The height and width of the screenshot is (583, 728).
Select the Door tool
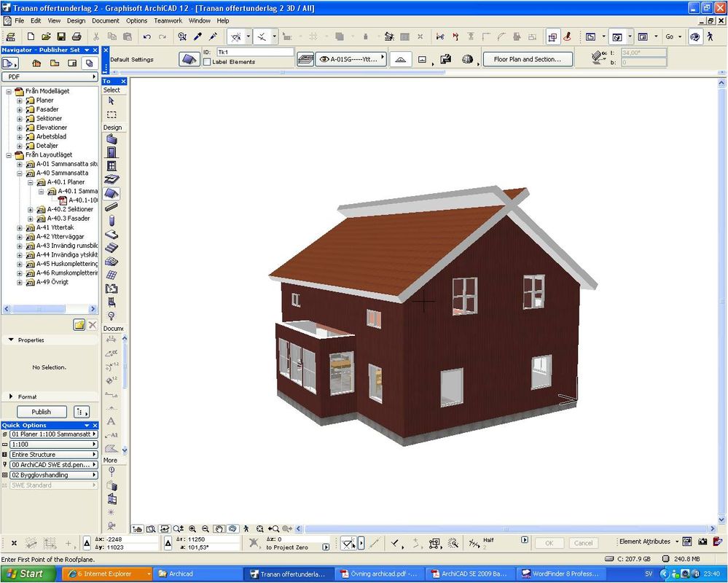tap(111, 152)
